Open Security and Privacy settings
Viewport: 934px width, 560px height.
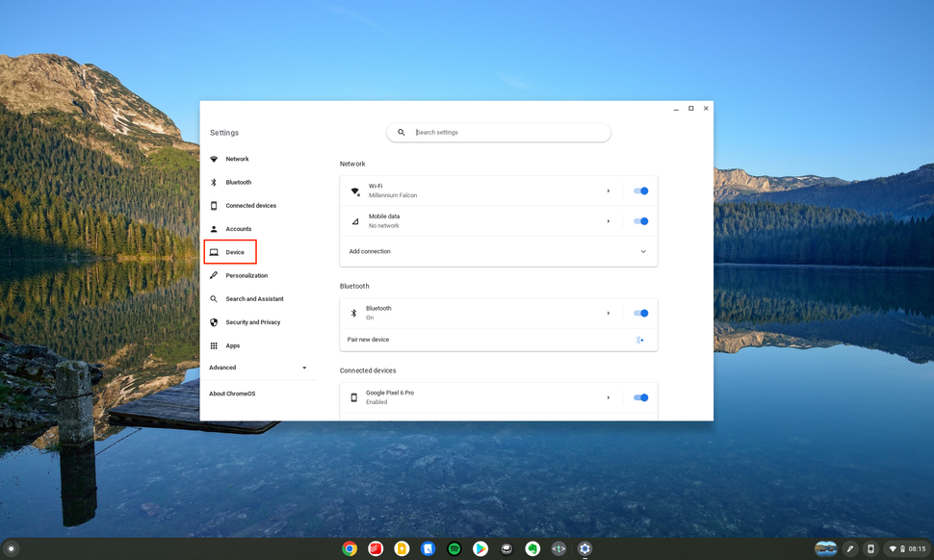pyautogui.click(x=252, y=321)
